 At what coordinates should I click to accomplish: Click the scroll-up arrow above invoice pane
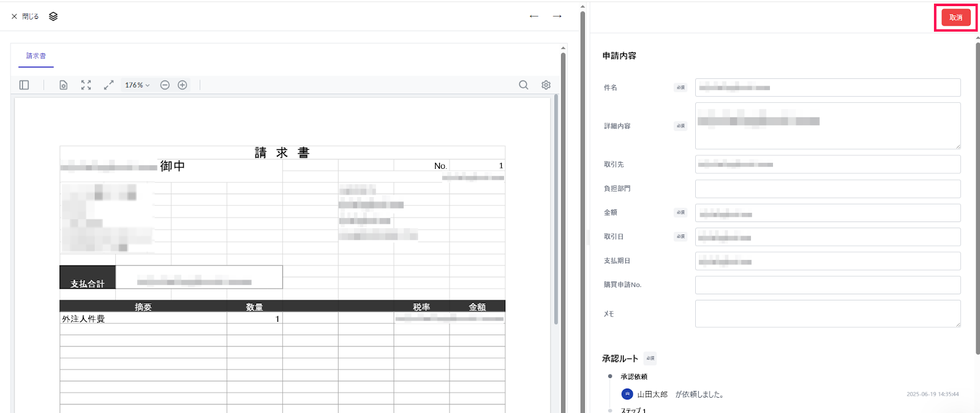563,48
